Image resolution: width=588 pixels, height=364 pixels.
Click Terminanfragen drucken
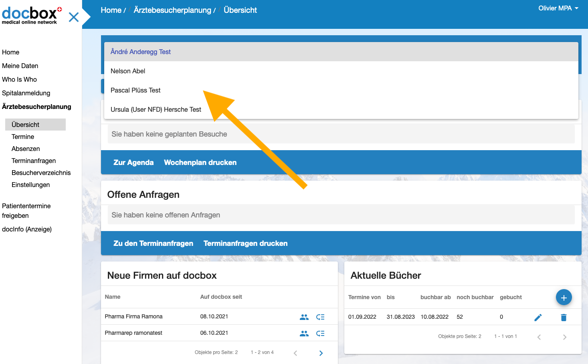click(x=245, y=243)
